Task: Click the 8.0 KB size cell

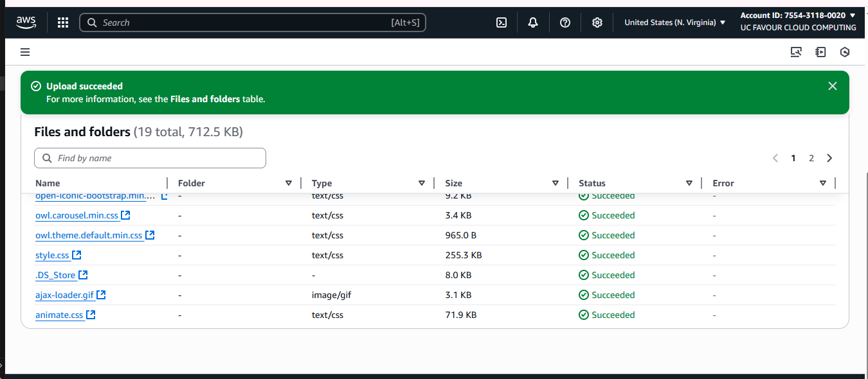Action: click(458, 275)
